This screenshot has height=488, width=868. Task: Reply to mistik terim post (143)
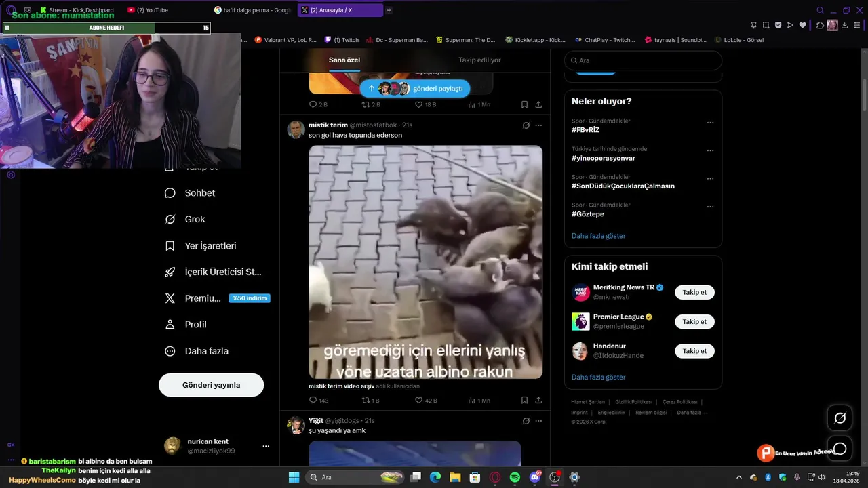click(x=319, y=401)
